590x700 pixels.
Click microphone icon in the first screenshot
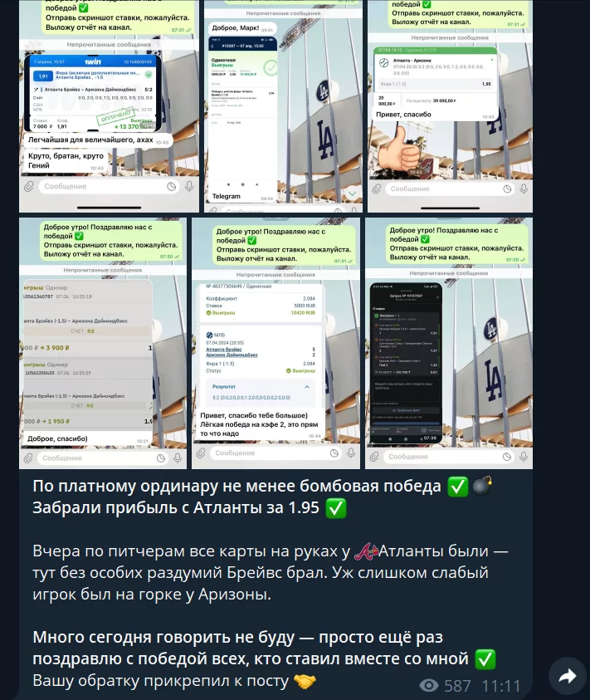190,187
